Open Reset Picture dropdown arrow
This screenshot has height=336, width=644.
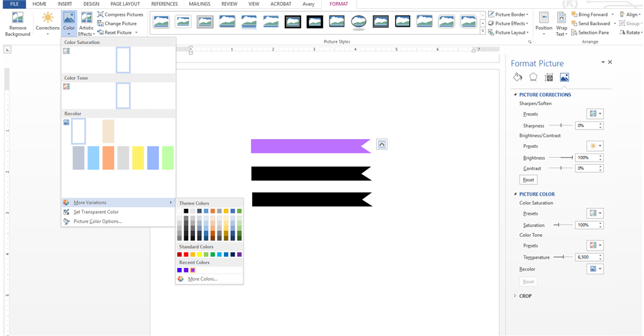click(136, 33)
